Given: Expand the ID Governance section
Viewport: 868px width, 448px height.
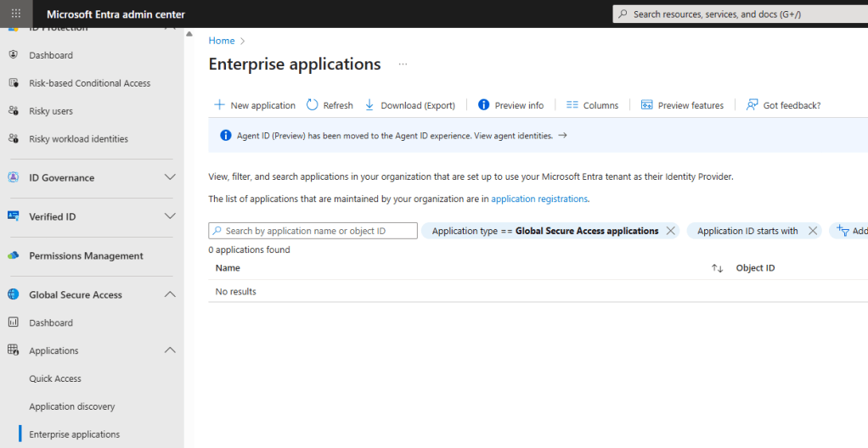Looking at the screenshot, I should 170,177.
